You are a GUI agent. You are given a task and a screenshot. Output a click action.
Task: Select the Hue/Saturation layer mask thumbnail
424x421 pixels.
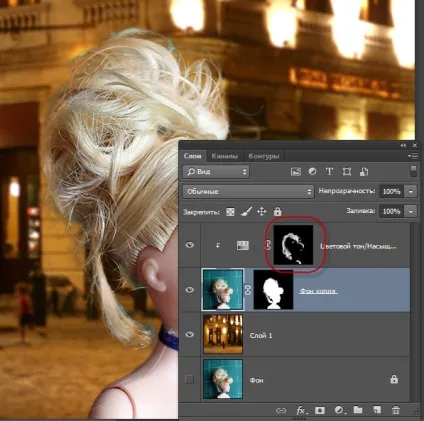pos(293,245)
